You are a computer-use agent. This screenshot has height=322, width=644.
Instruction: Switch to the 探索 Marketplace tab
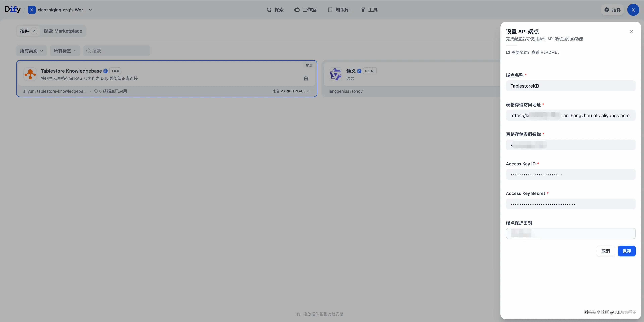[63, 31]
